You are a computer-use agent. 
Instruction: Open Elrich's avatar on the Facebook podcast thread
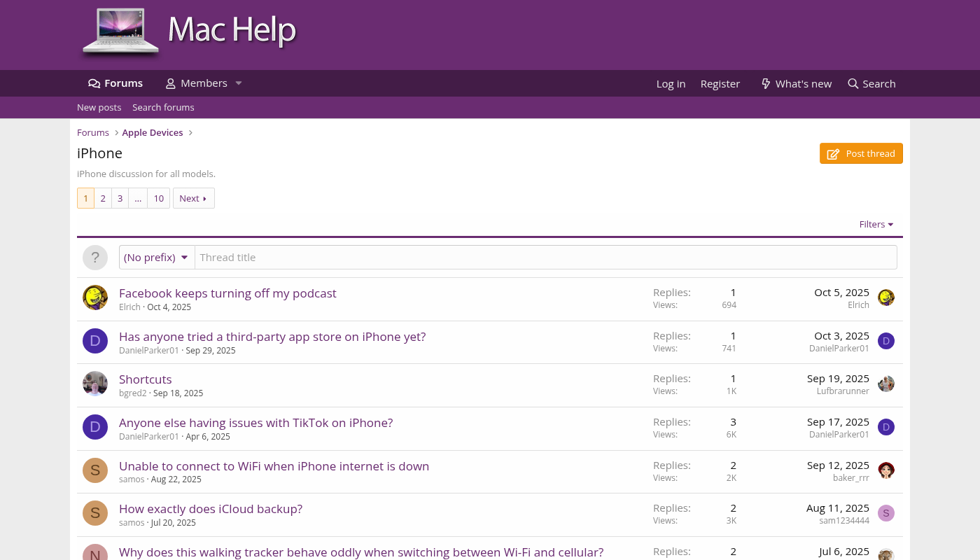point(95,297)
